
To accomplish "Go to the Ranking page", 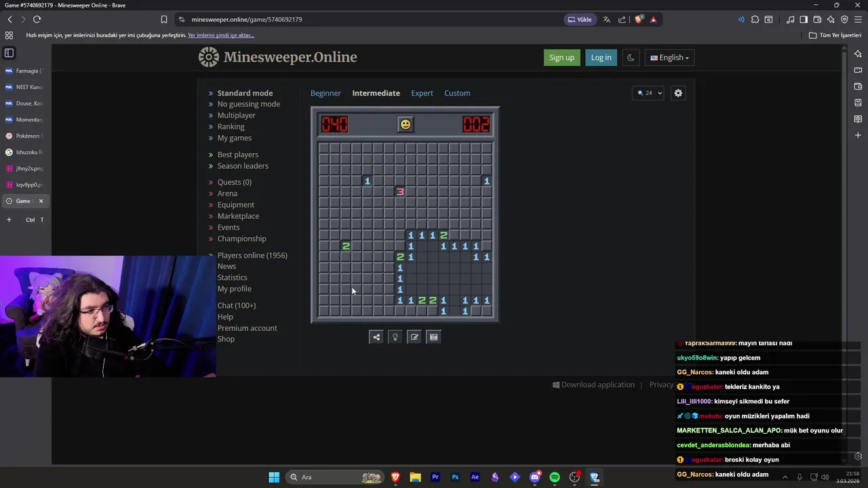I will (x=231, y=127).
